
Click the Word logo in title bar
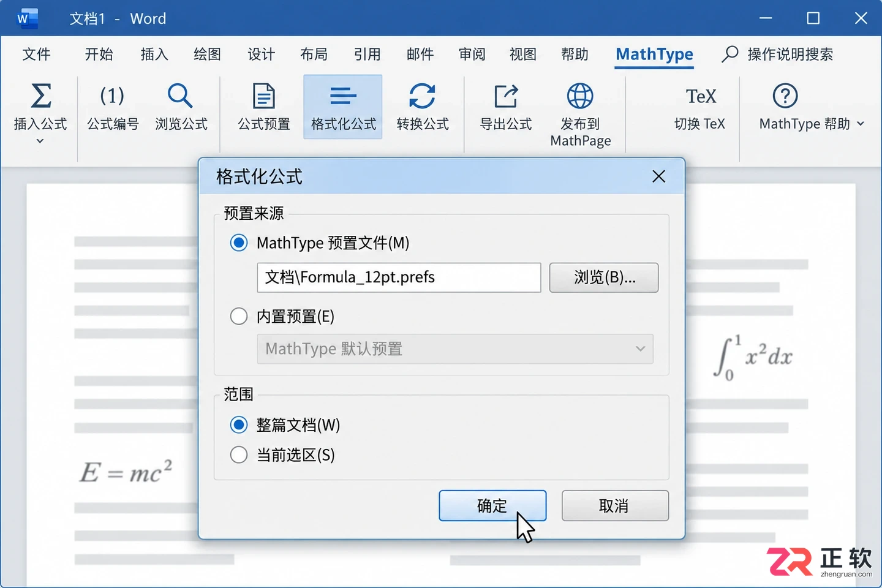pos(27,18)
